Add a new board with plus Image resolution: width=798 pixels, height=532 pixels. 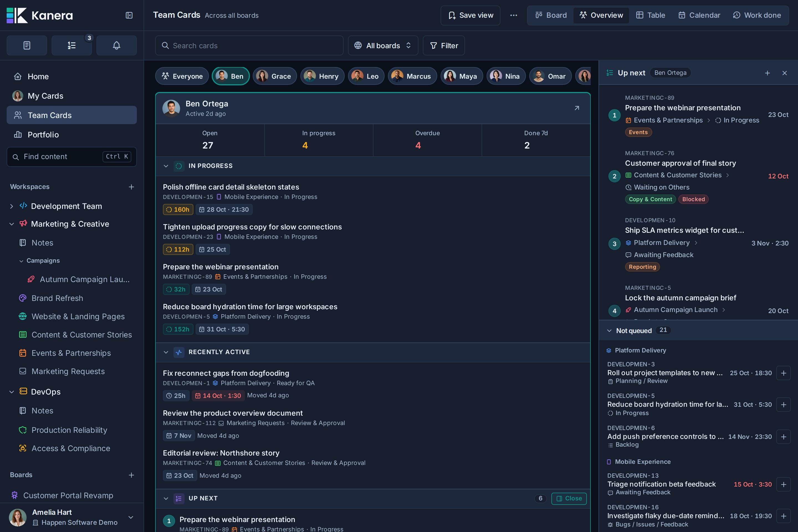[x=131, y=475]
